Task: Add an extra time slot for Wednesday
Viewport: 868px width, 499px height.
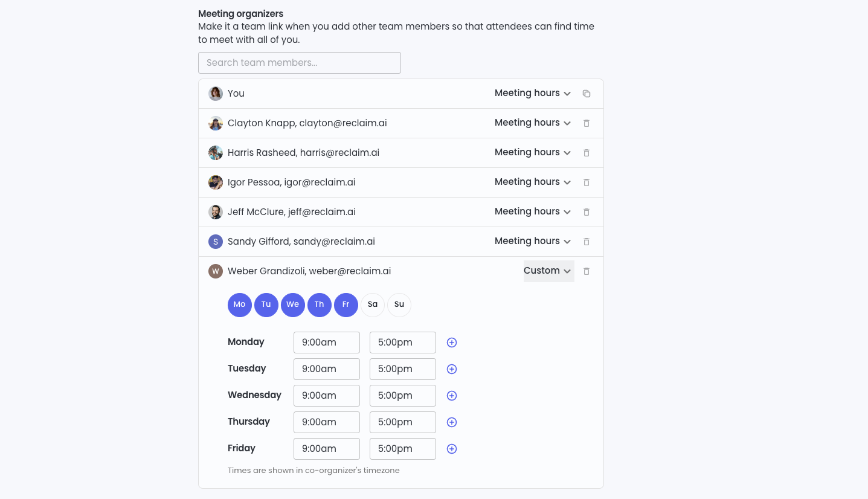Action: [x=451, y=395]
